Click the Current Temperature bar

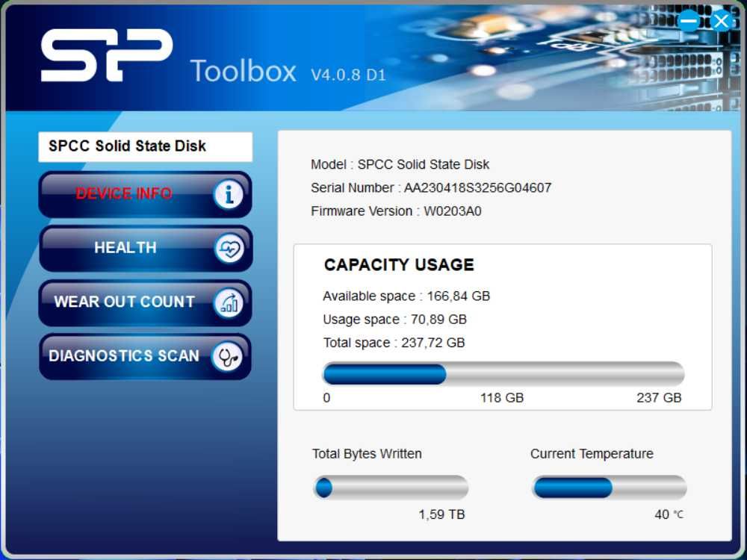[610, 487]
